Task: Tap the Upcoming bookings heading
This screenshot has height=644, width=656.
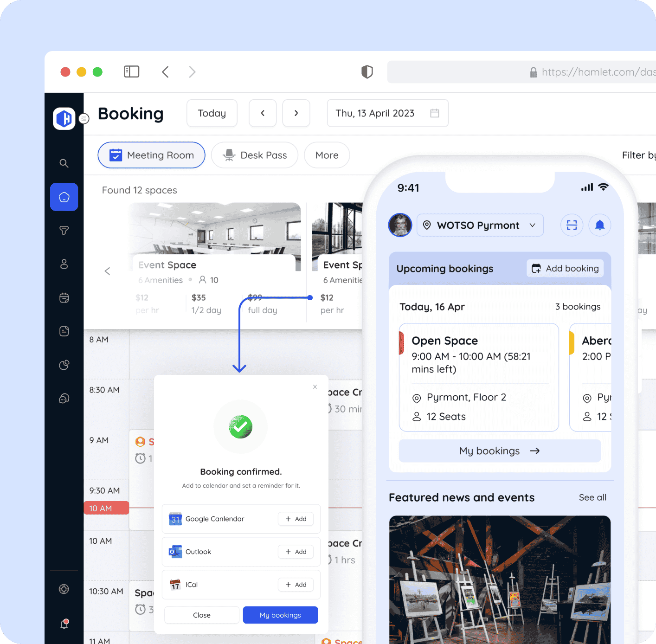Action: click(445, 269)
